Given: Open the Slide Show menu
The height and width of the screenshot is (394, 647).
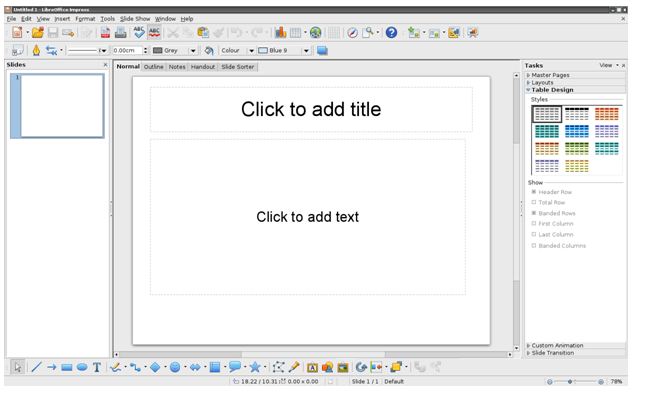Looking at the screenshot, I should point(135,19).
